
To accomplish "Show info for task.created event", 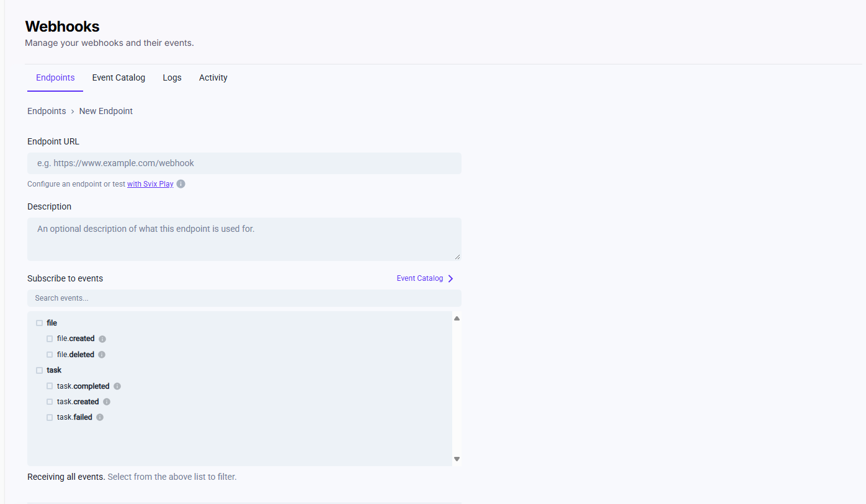I will click(x=107, y=402).
